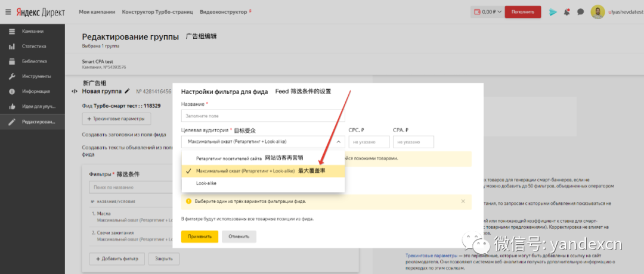The image size is (644, 274).
Task: Click the Отменить button in dialog
Action: click(239, 236)
